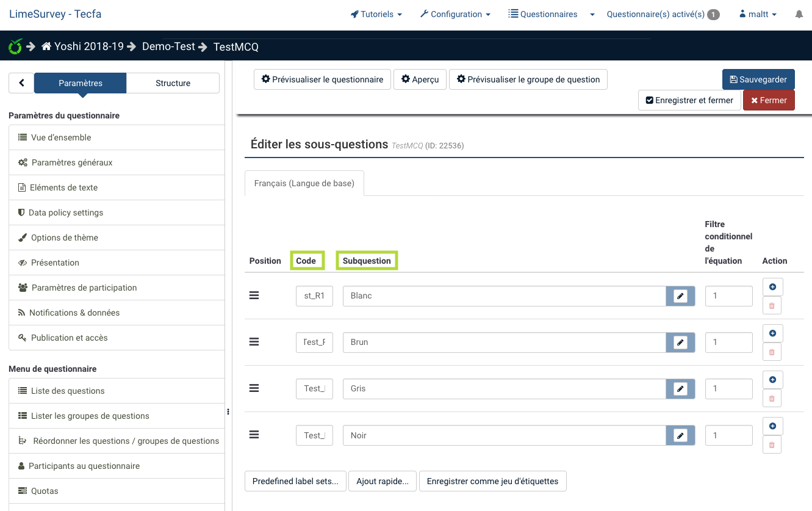The height and width of the screenshot is (511, 812).
Task: Click code field of Gris row
Action: 314,389
